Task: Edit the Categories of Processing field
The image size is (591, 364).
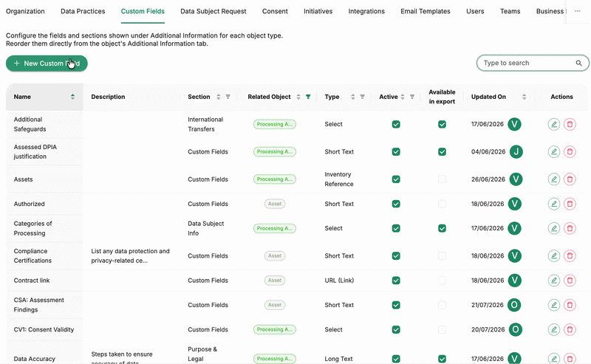Action: pos(553,228)
